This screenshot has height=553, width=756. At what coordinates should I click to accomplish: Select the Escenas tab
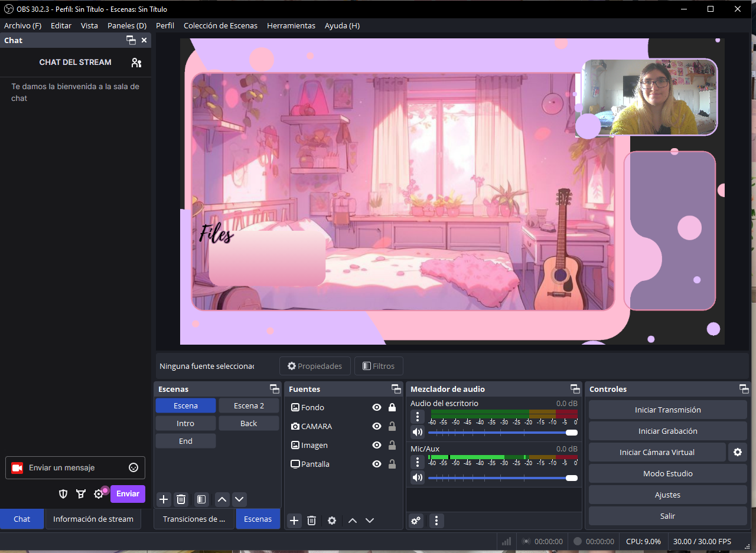pos(258,519)
